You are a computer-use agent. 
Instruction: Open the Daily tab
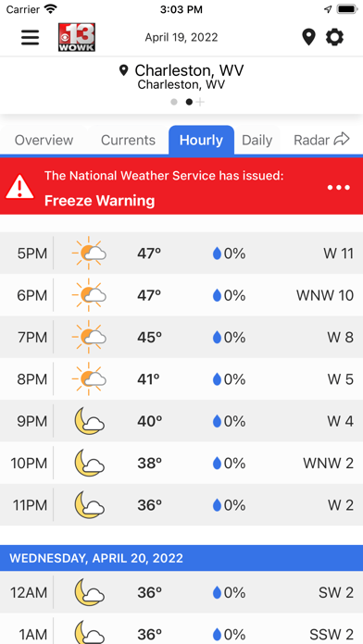click(x=257, y=140)
